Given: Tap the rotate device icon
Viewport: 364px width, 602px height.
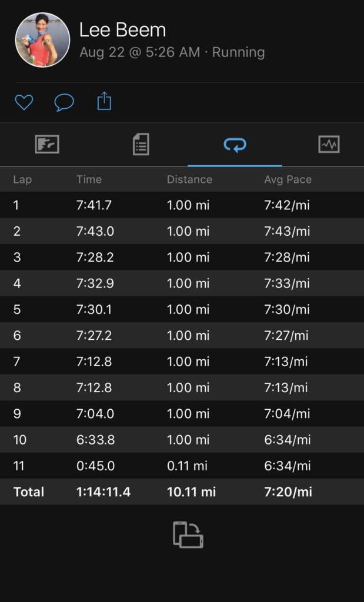Looking at the screenshot, I should pos(188,534).
